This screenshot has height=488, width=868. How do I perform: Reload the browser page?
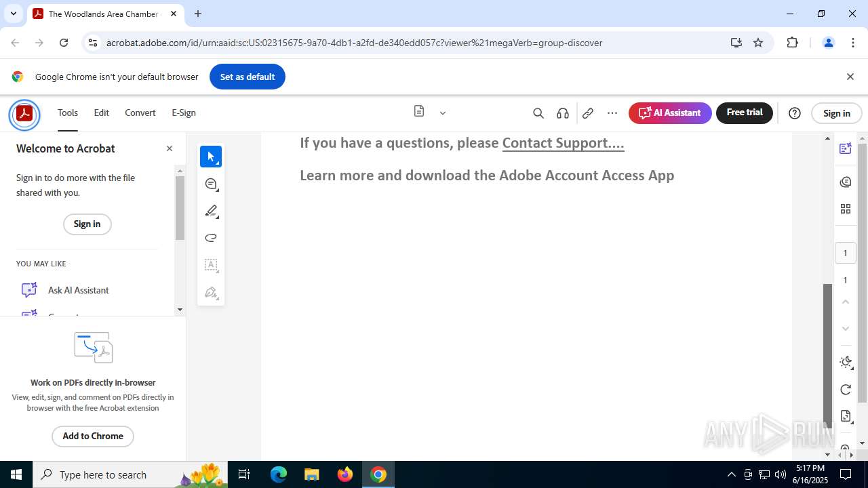[64, 43]
